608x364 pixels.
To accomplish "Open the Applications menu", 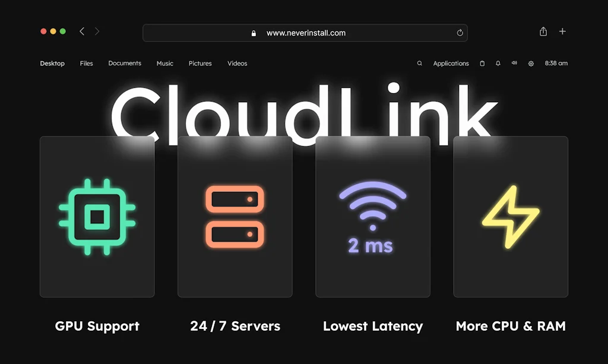I will [451, 64].
